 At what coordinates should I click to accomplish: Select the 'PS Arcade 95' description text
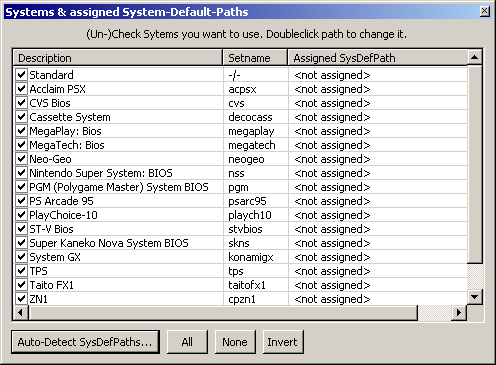pos(61,201)
